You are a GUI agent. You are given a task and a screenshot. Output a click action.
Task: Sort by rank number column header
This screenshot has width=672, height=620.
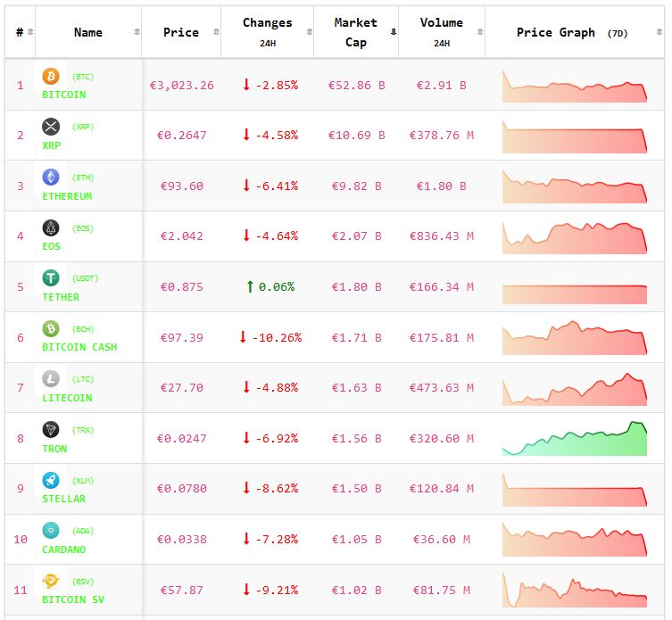pos(20,32)
